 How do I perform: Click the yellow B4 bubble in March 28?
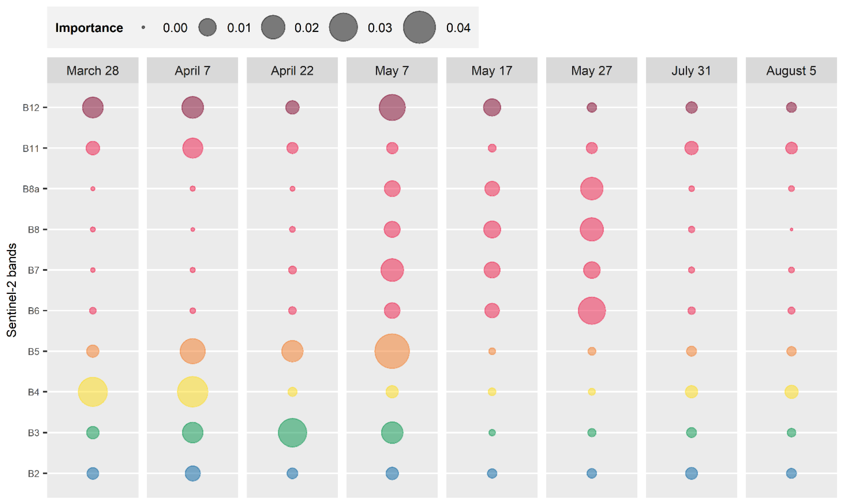[92, 392]
